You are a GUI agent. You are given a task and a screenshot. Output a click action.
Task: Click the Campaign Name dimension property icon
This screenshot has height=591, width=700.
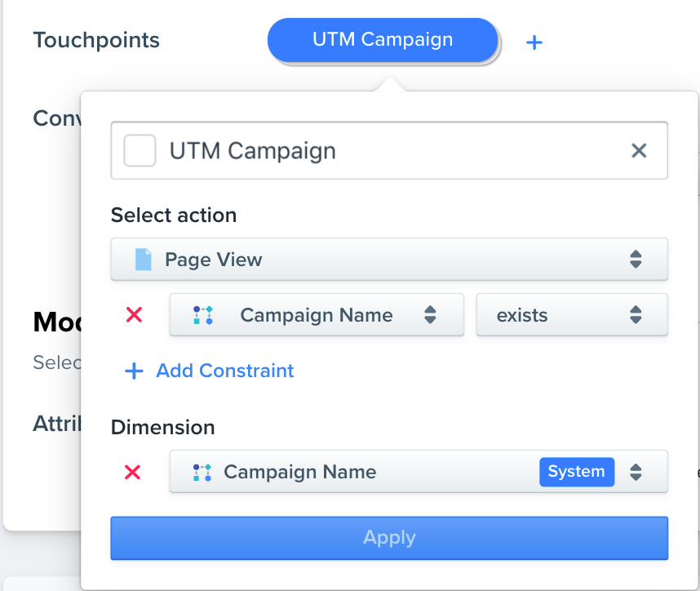pos(202,472)
